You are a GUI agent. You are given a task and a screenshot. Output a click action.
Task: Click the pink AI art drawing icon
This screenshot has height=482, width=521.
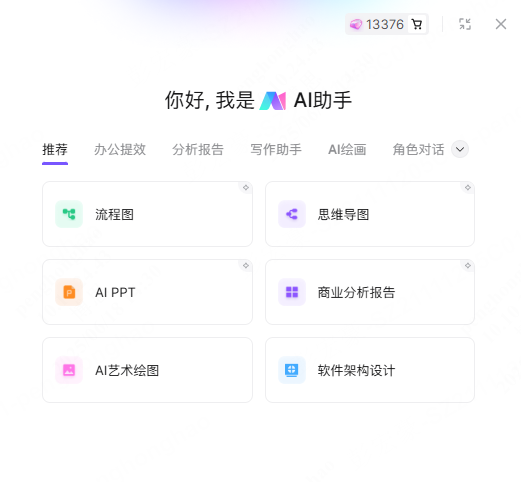(x=69, y=370)
